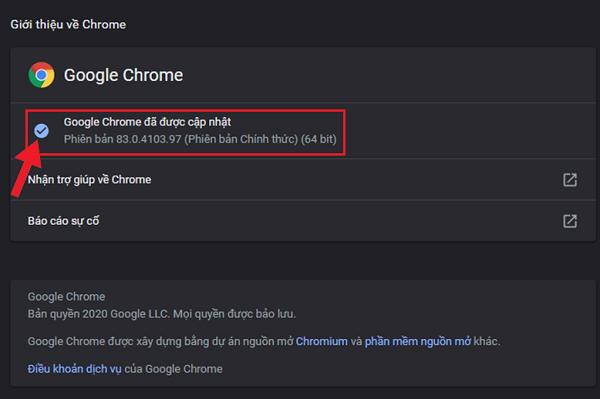
Task: Click Google Chrome đã được cập nhật text
Action: (147, 122)
